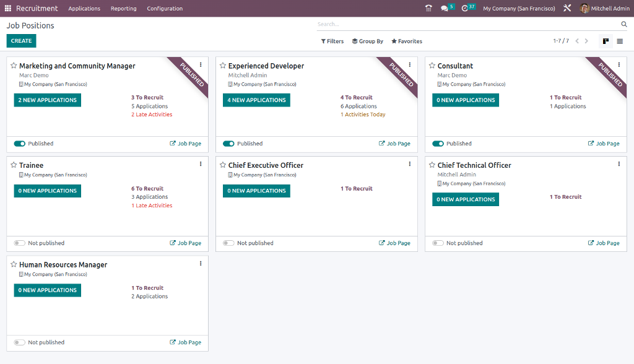The image size is (634, 364).
Task: Open the Configuration menu
Action: (165, 9)
